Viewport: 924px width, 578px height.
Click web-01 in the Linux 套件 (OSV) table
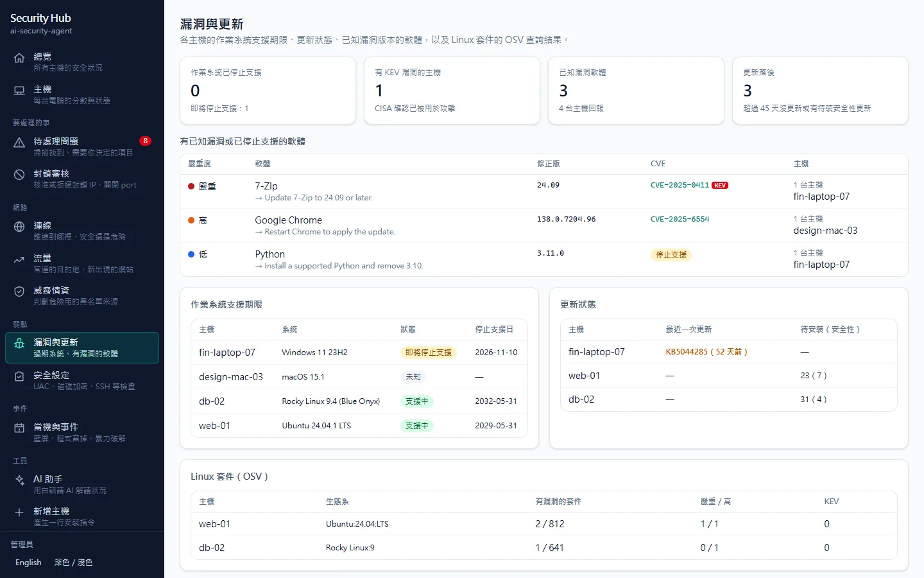tap(215, 524)
